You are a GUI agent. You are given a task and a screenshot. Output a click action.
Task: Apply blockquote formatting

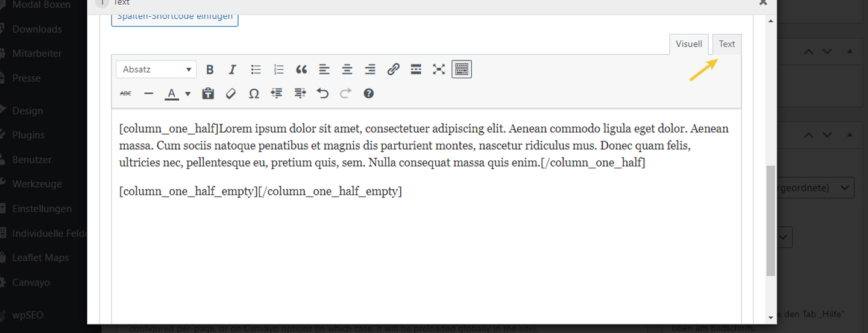click(x=301, y=69)
